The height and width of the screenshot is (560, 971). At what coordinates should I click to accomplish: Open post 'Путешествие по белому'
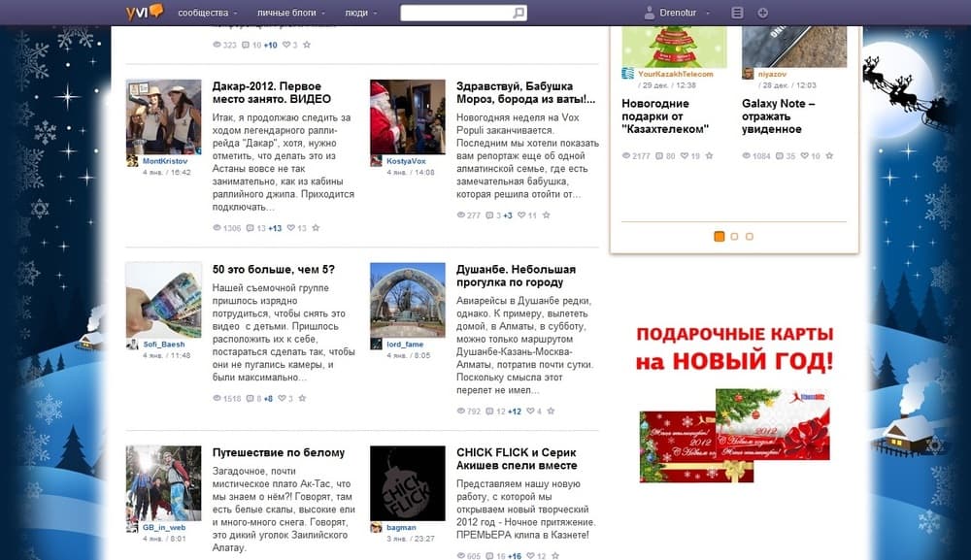278,452
